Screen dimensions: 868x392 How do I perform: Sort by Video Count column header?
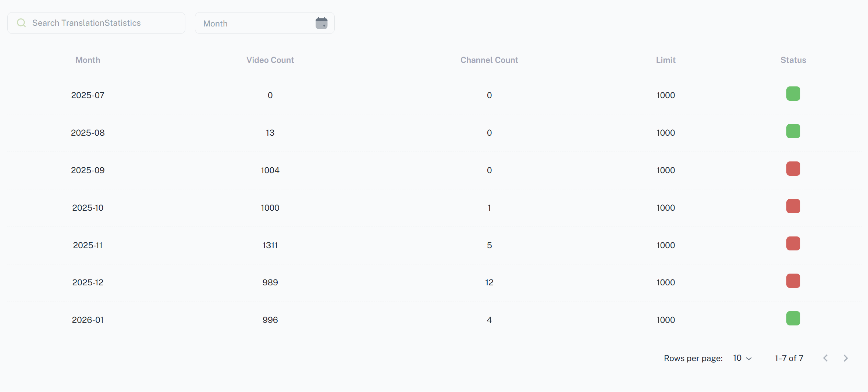click(270, 60)
